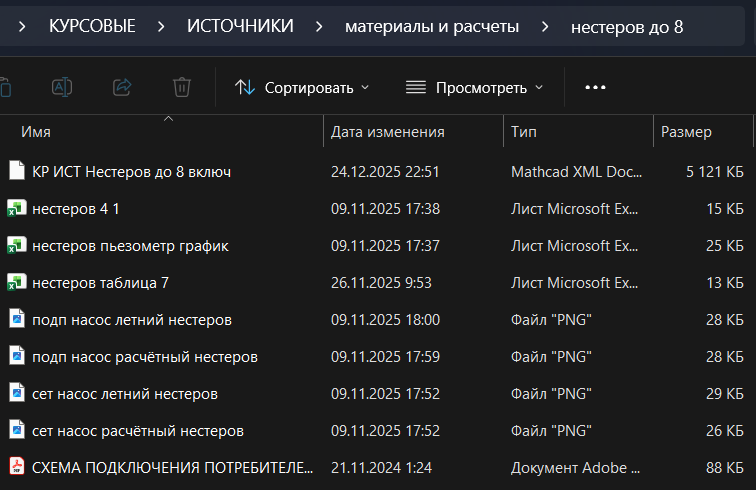Click the Delete trash icon

(x=181, y=87)
